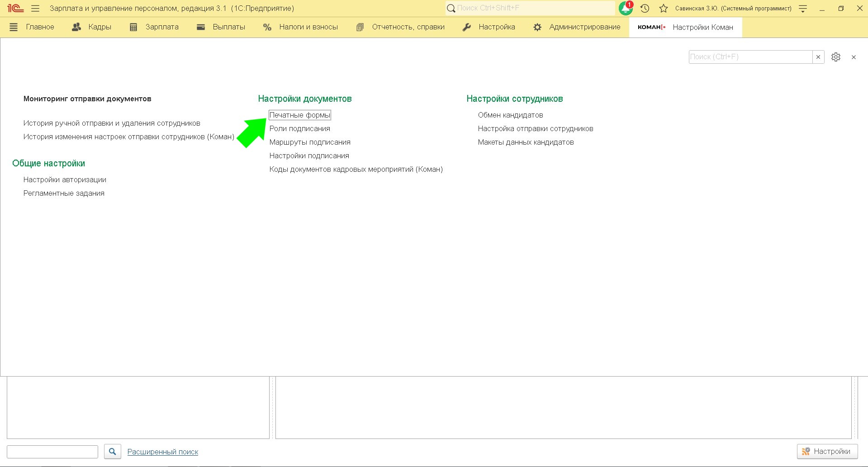Open the Печатные формы link
Screen dimensions: 868x467
point(299,115)
